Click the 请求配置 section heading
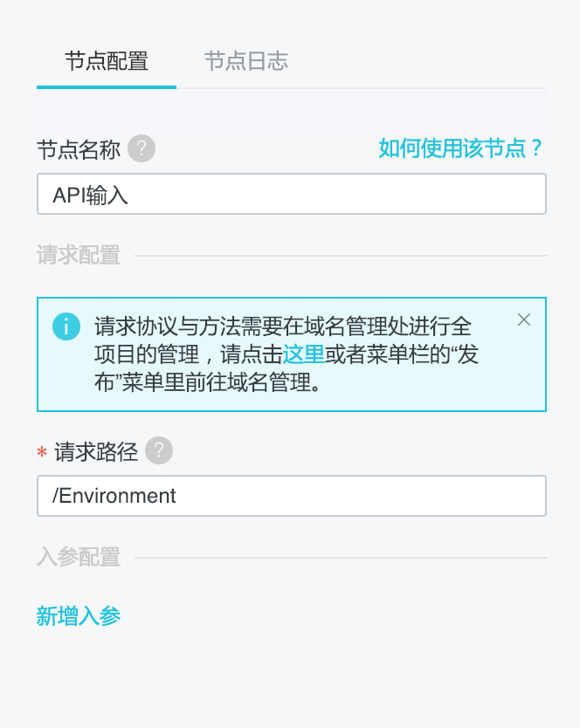This screenshot has height=728, width=580. (x=79, y=256)
